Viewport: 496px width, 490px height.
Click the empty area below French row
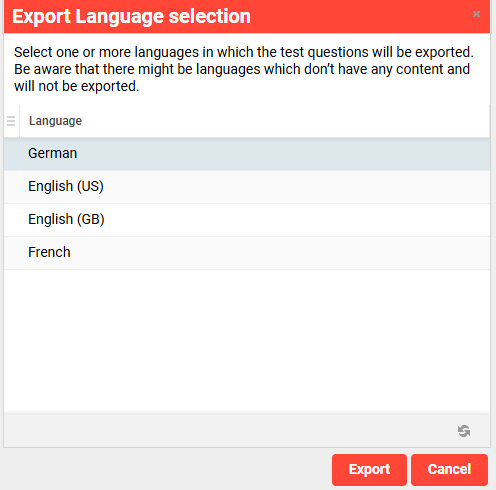247,341
